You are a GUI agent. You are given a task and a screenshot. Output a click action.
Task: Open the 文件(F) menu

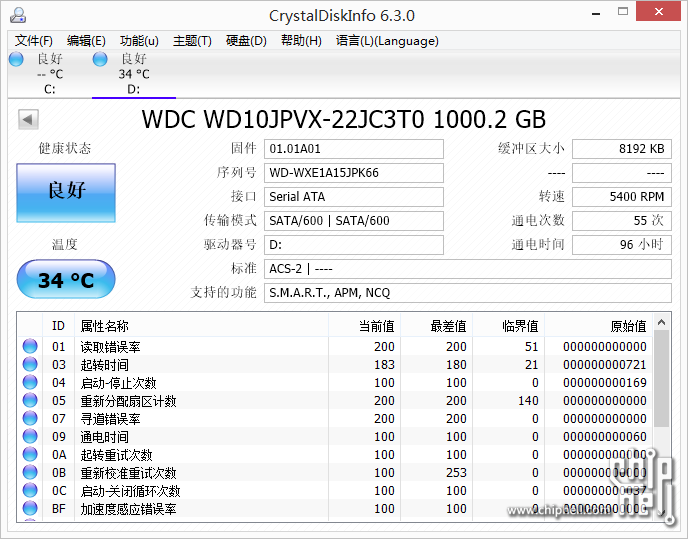click(34, 41)
